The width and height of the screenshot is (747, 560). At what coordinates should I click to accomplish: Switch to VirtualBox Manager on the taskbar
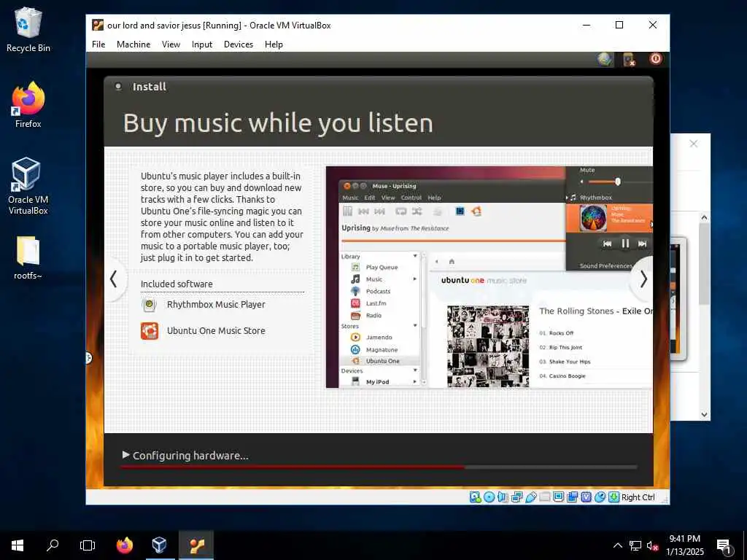pos(160,545)
